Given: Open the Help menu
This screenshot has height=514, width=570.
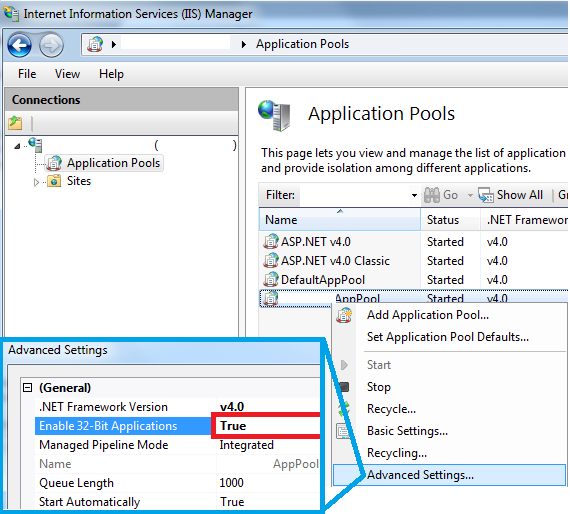Looking at the screenshot, I should click(x=111, y=74).
